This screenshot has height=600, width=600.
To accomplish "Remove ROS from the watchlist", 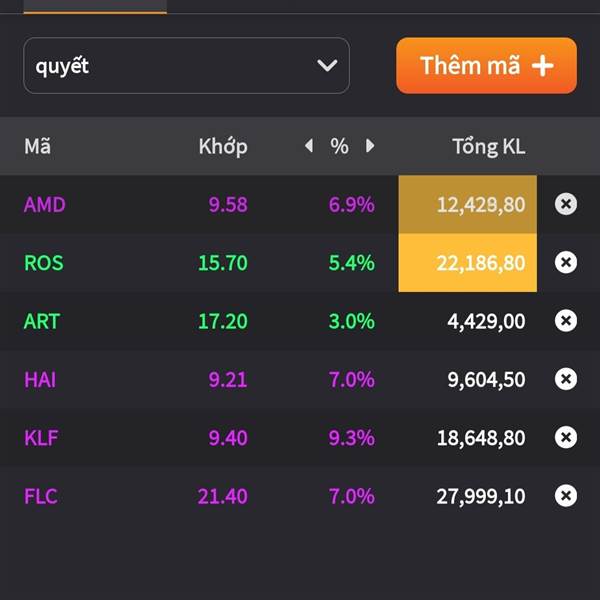I will pyautogui.click(x=566, y=262).
